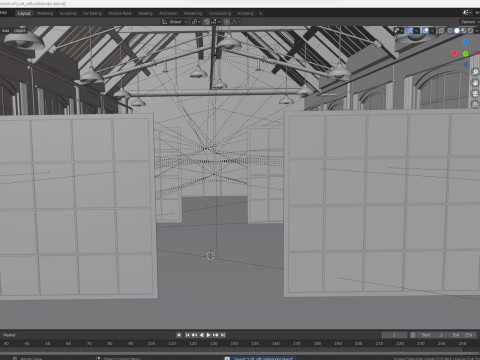The image size is (480, 360).
Task: Click the zoom magnifier viewport icon
Action: (475, 72)
